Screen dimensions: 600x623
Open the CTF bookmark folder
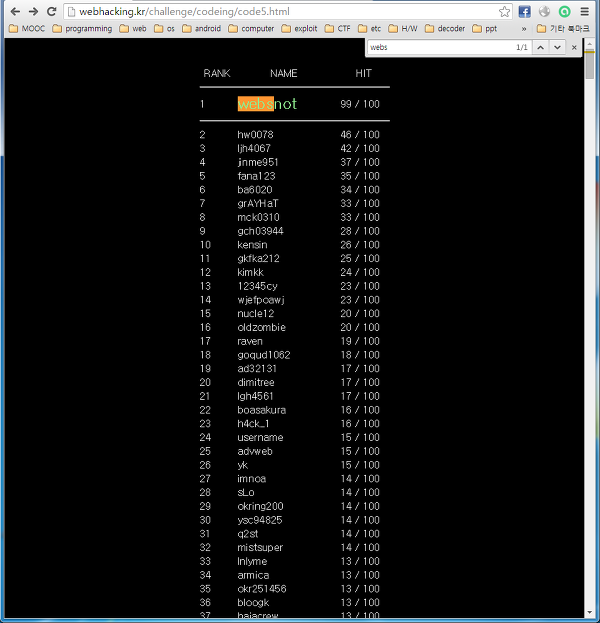tap(338, 29)
